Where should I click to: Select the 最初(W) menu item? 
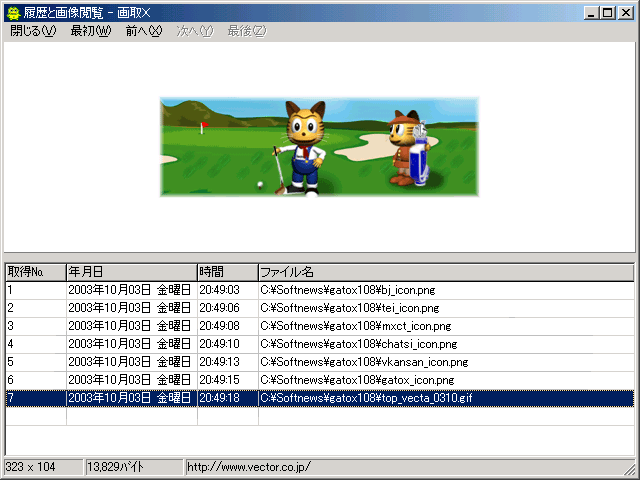91,31
